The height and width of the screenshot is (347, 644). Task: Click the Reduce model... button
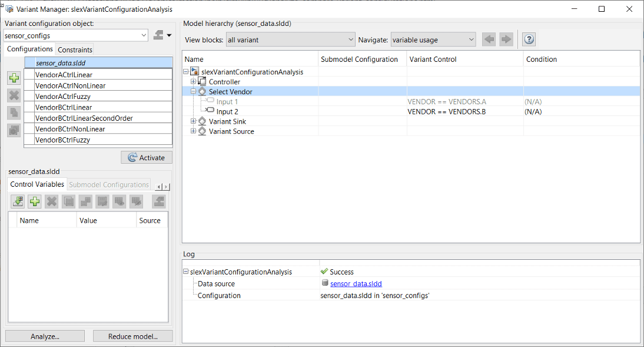pos(132,336)
